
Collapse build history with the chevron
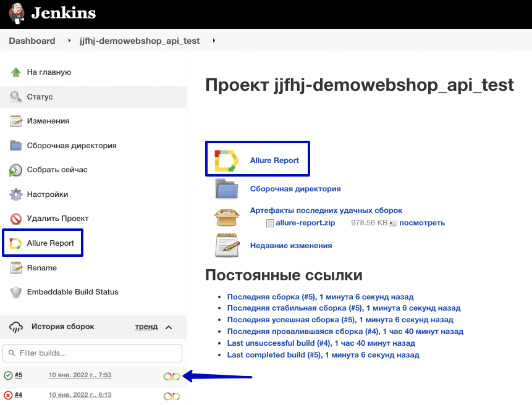169,327
